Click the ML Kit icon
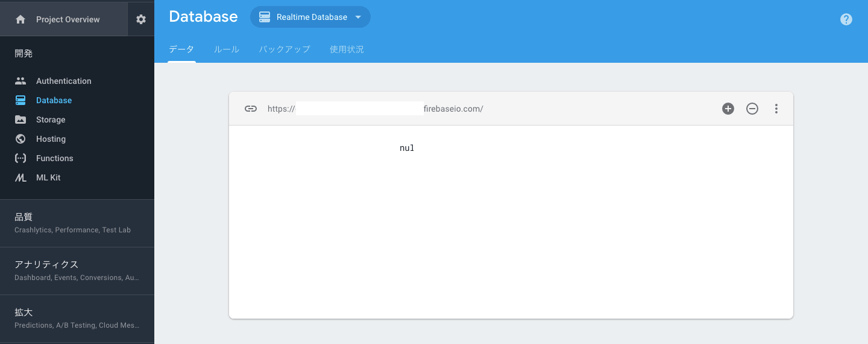The width and height of the screenshot is (868, 344). pos(20,177)
